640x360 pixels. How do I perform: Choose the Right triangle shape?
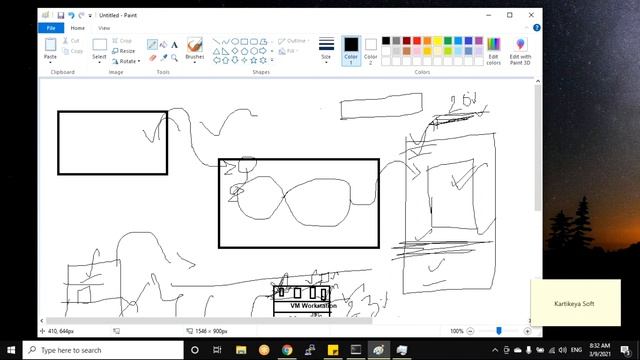[226, 51]
